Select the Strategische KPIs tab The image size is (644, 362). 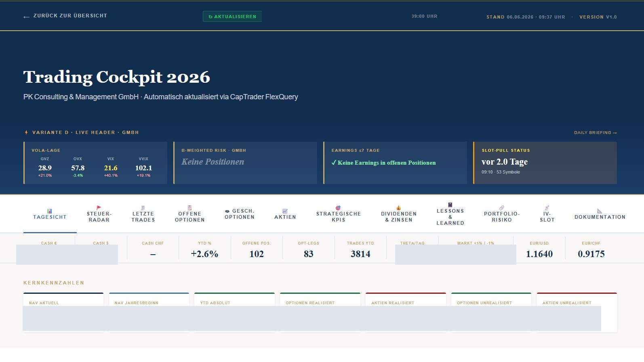(x=339, y=214)
